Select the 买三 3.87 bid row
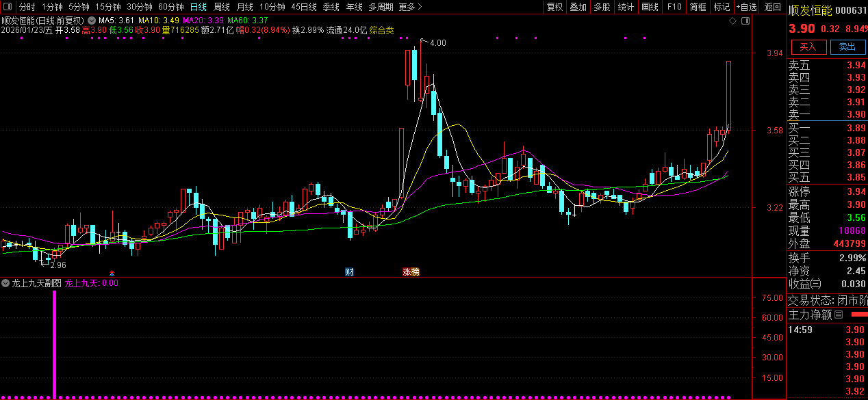Viewport: 868px width, 400px height. point(828,152)
